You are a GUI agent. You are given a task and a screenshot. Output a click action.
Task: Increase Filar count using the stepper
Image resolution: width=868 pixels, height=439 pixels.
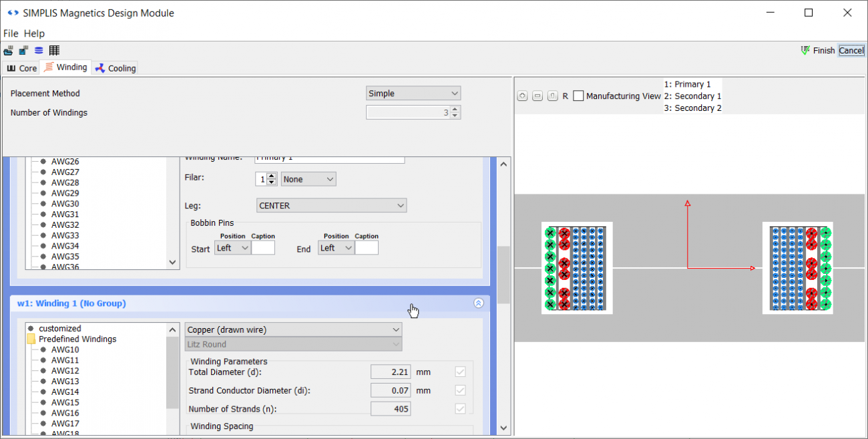click(272, 176)
